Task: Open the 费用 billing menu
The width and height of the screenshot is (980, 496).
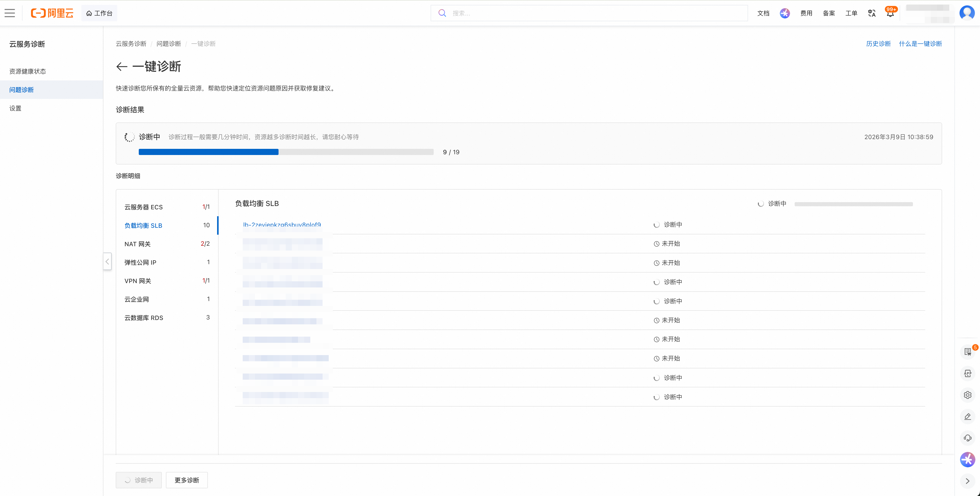Action: pos(806,13)
